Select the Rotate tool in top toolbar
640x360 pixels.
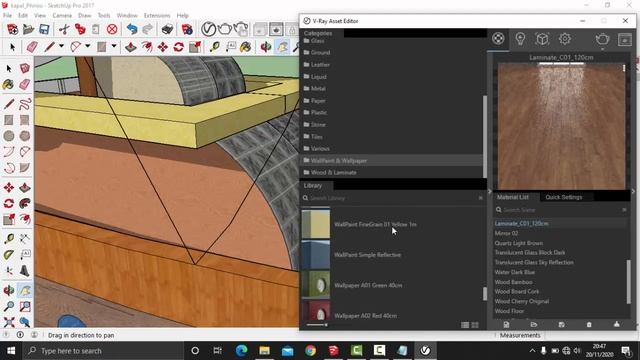pos(178,47)
